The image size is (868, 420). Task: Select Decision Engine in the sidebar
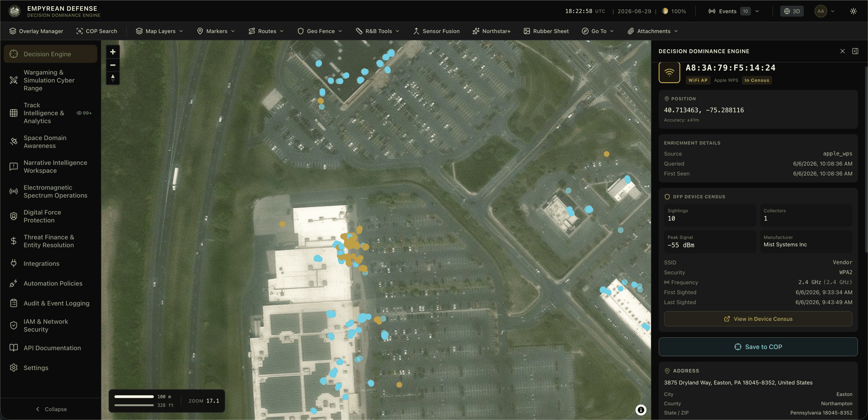(x=50, y=54)
